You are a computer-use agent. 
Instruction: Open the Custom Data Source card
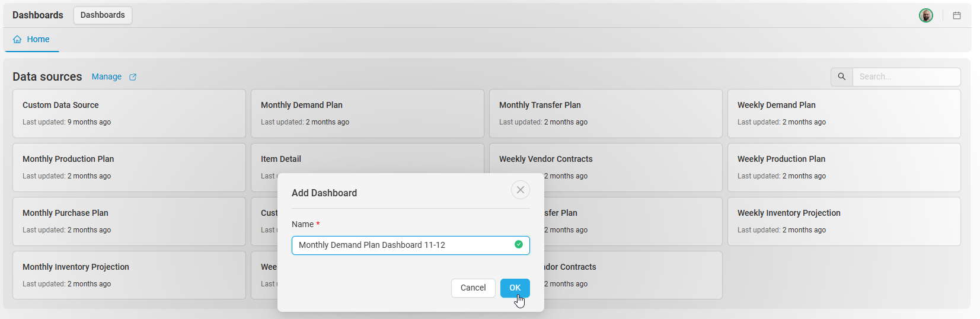coord(129,114)
